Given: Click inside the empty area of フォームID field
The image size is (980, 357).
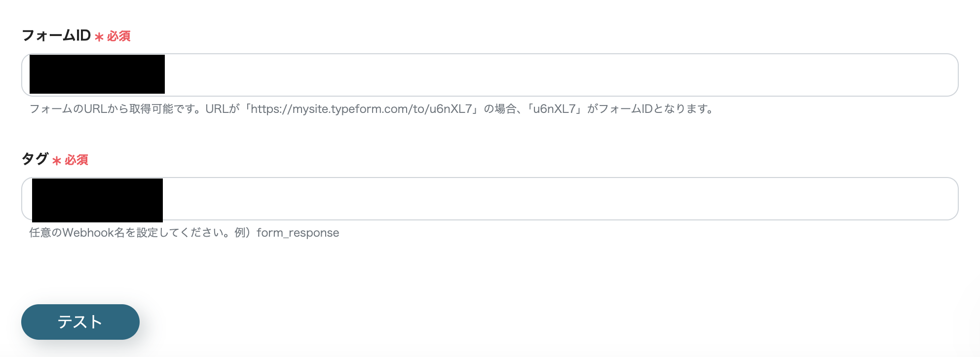Looking at the screenshot, I should (543, 74).
